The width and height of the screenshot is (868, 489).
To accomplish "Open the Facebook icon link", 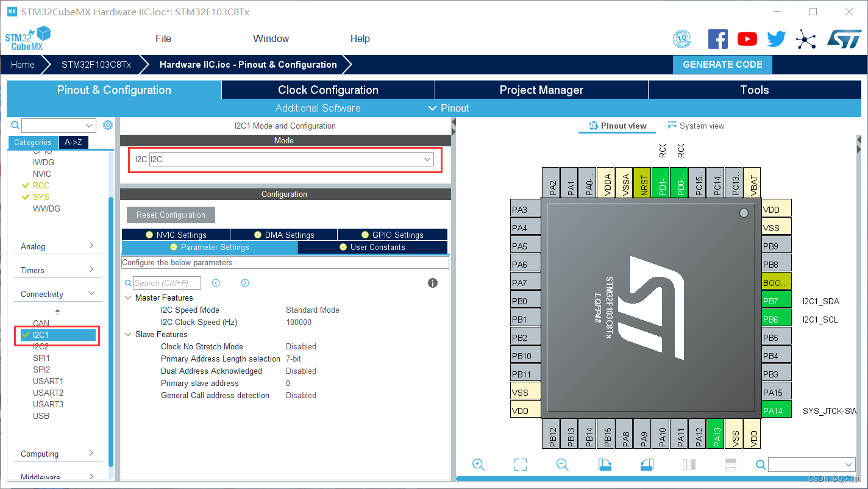I will click(717, 40).
